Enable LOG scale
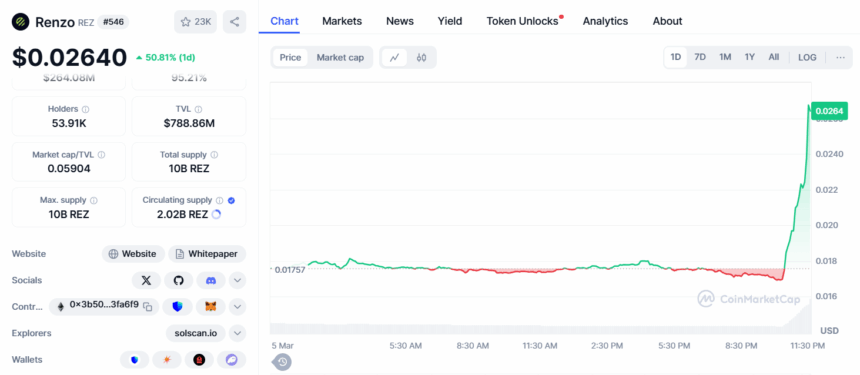The height and width of the screenshot is (375, 860). pyautogui.click(x=807, y=57)
